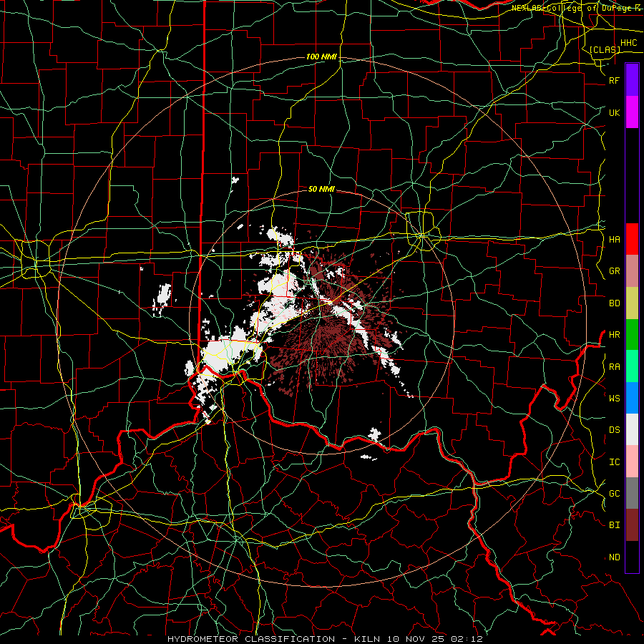The height and width of the screenshot is (644, 644).
Task: Click the ND legend label
Action: tap(614, 557)
